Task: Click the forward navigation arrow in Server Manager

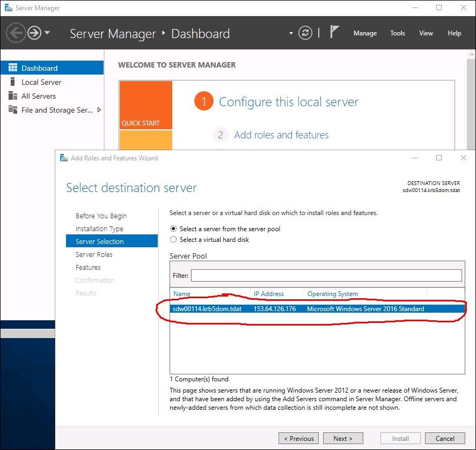Action: 34,33
